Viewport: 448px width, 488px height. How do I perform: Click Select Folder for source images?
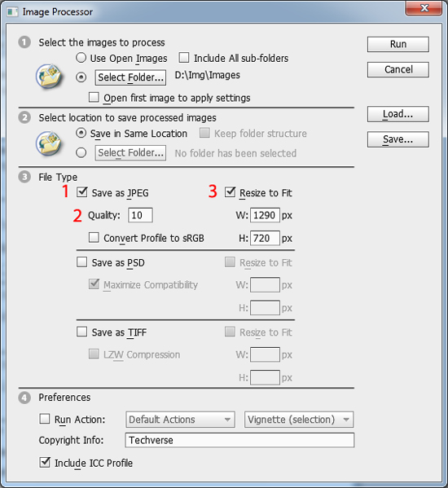130,77
